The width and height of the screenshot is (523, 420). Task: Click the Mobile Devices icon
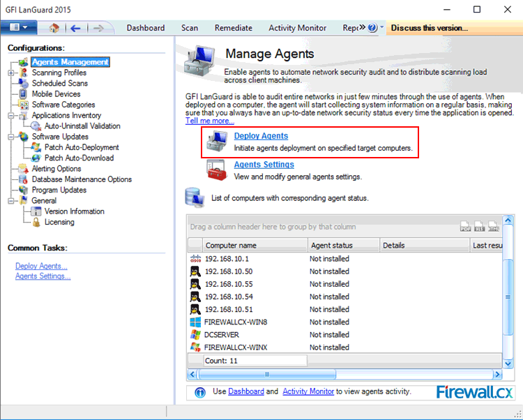point(23,93)
